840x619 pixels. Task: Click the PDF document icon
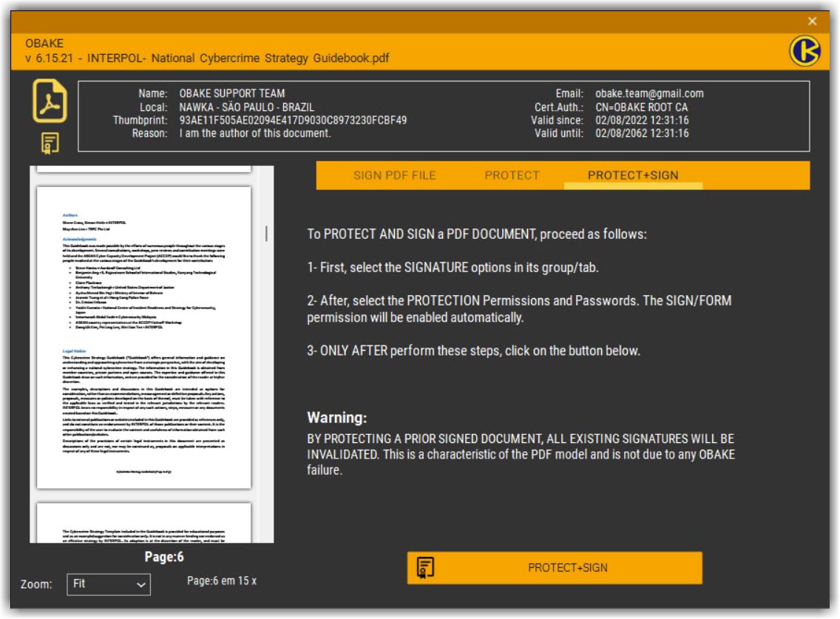[x=50, y=101]
